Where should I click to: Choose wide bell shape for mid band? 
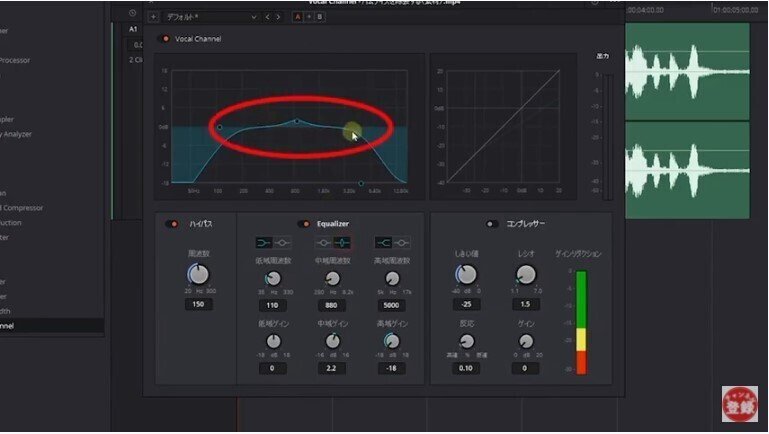(323, 243)
